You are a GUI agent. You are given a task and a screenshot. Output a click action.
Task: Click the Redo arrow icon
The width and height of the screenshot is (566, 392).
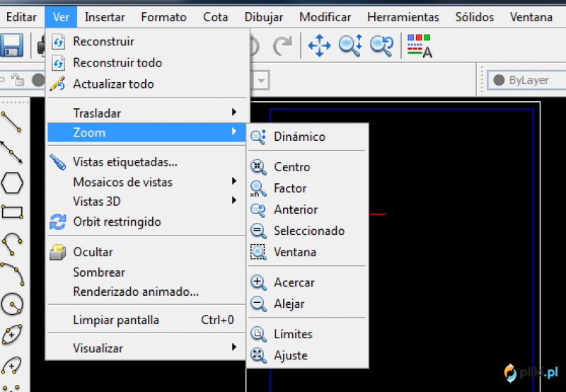pos(282,45)
